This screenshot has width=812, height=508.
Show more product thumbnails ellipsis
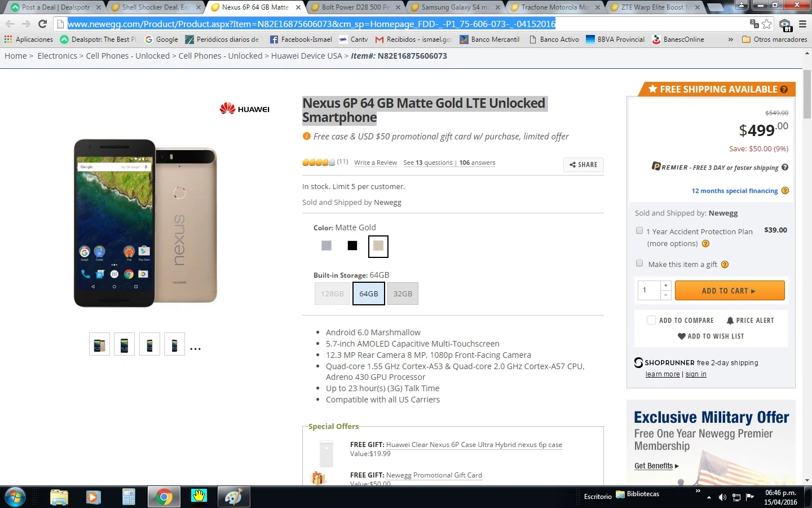196,349
